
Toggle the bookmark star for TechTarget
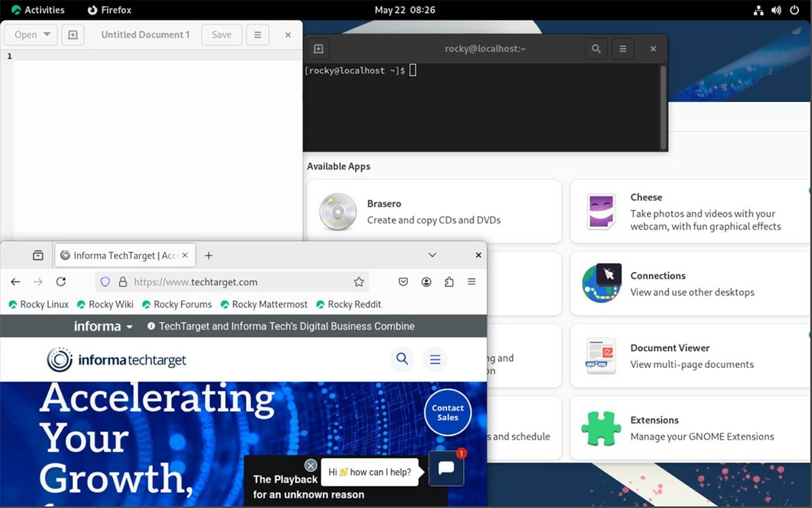coord(359,281)
